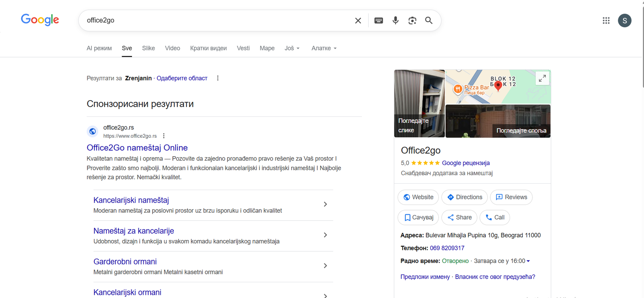The width and height of the screenshot is (644, 298).
Task: Switch to the Slike images tab
Action: [x=148, y=48]
